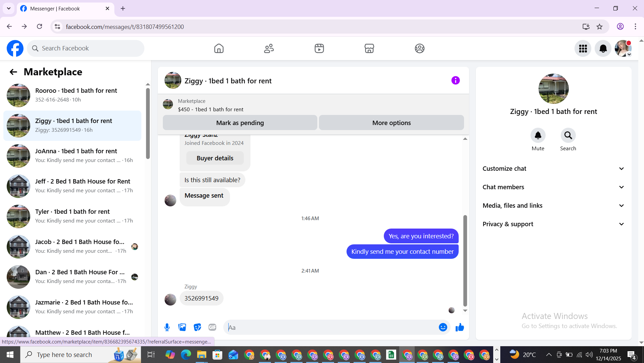The width and height of the screenshot is (644, 363).
Task: Click the conversation list scrollbar
Action: tap(148, 123)
